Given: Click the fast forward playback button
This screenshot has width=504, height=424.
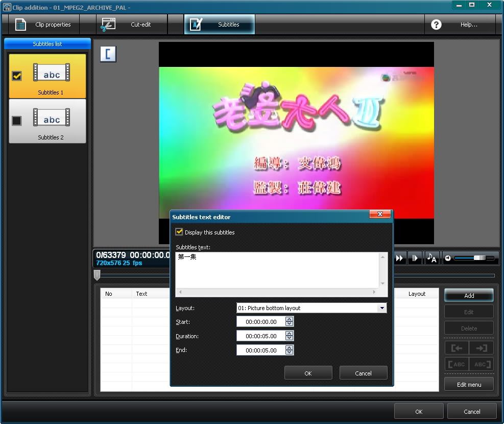Looking at the screenshot, I should tap(400, 258).
